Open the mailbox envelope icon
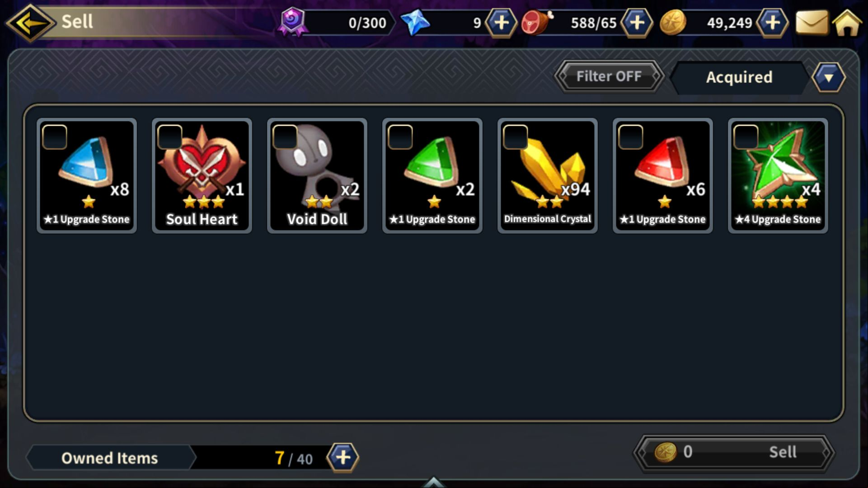Viewport: 868px width, 488px height. tap(812, 23)
